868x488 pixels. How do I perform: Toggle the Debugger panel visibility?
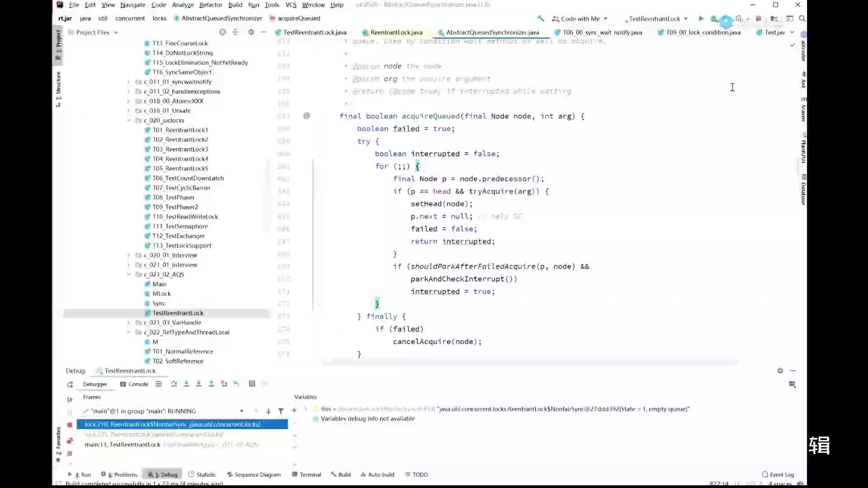(95, 383)
